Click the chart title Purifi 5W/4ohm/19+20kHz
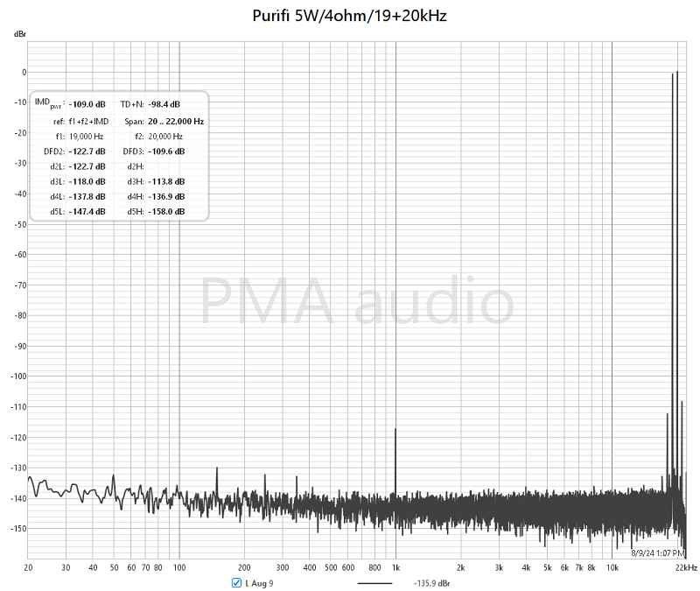The height and width of the screenshot is (591, 700). [x=349, y=16]
